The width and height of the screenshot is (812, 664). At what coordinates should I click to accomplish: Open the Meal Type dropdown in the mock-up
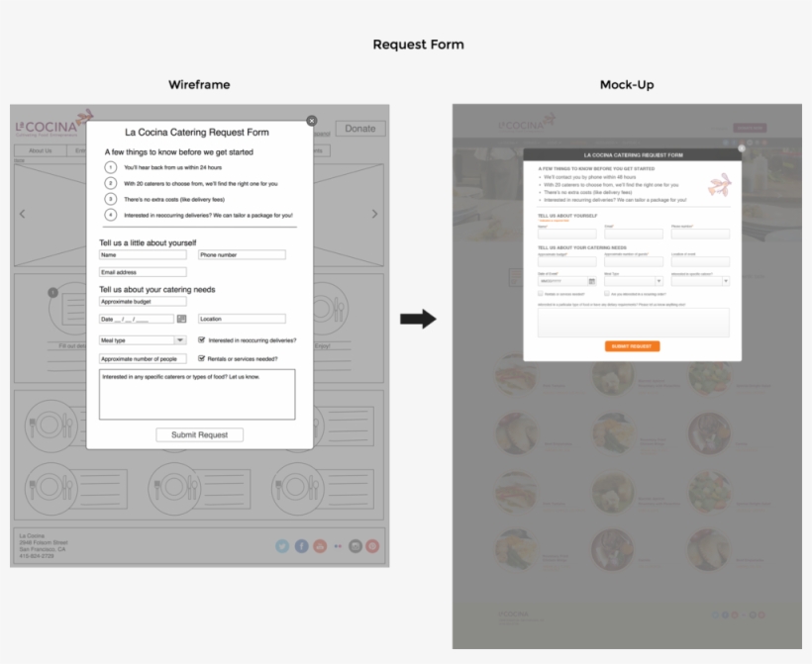pos(660,281)
